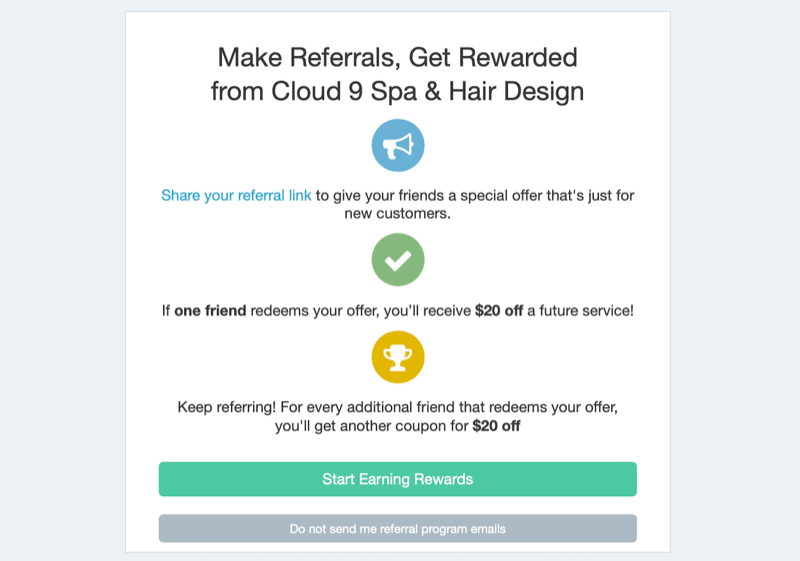
Task: Open the Share your referral link
Action: tap(236, 195)
